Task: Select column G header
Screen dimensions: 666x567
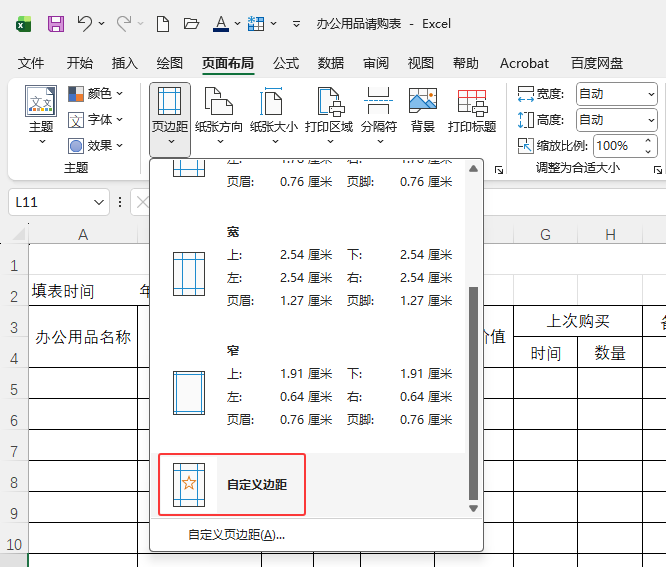Action: [x=545, y=234]
